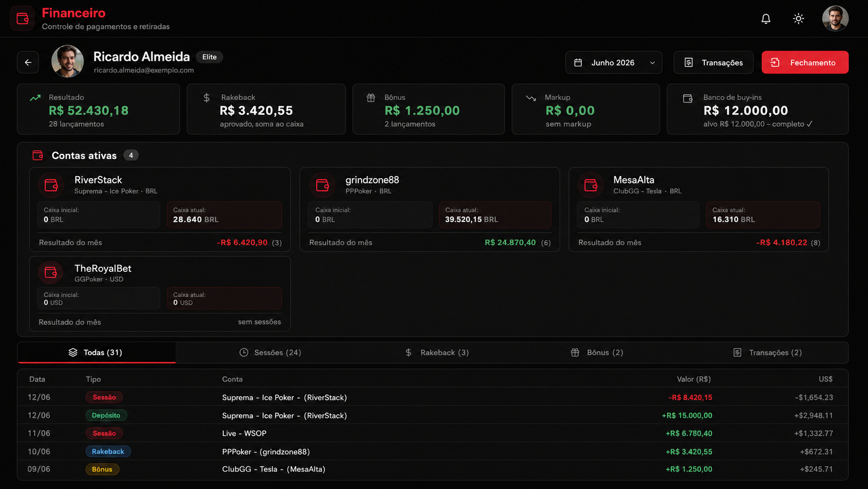868x489 pixels.
Task: Open the MesaAlta account name
Action: (634, 180)
